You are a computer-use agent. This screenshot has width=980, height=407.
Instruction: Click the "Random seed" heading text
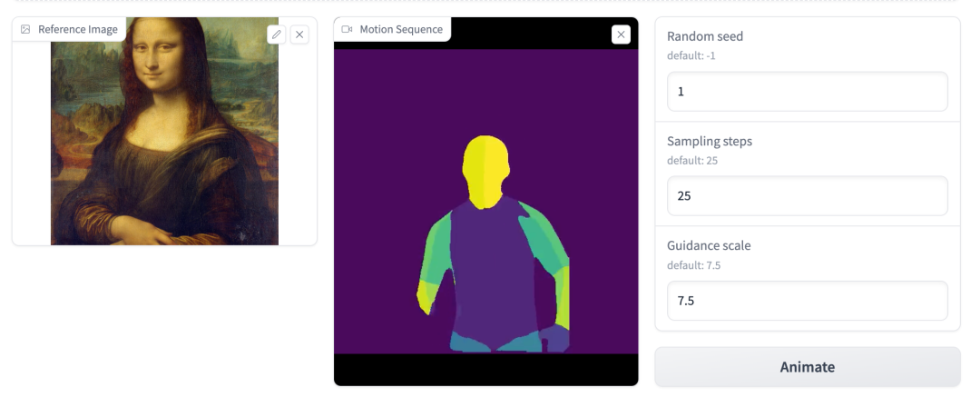tap(705, 36)
